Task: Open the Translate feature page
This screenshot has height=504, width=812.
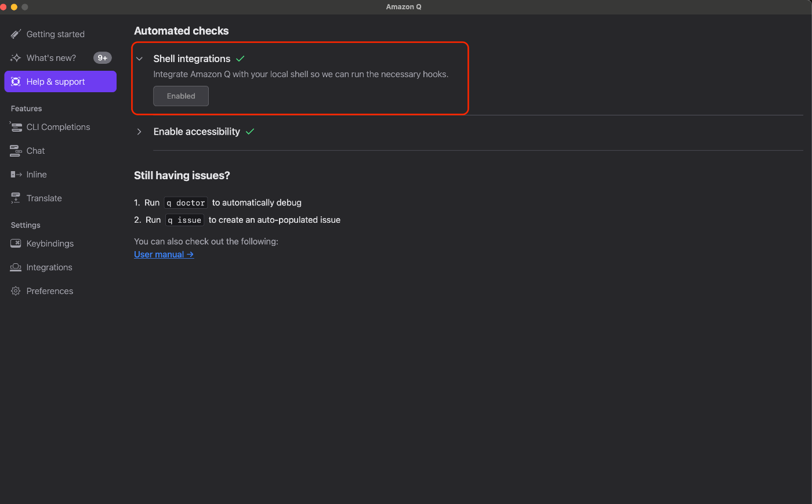Action: pyautogui.click(x=60, y=198)
